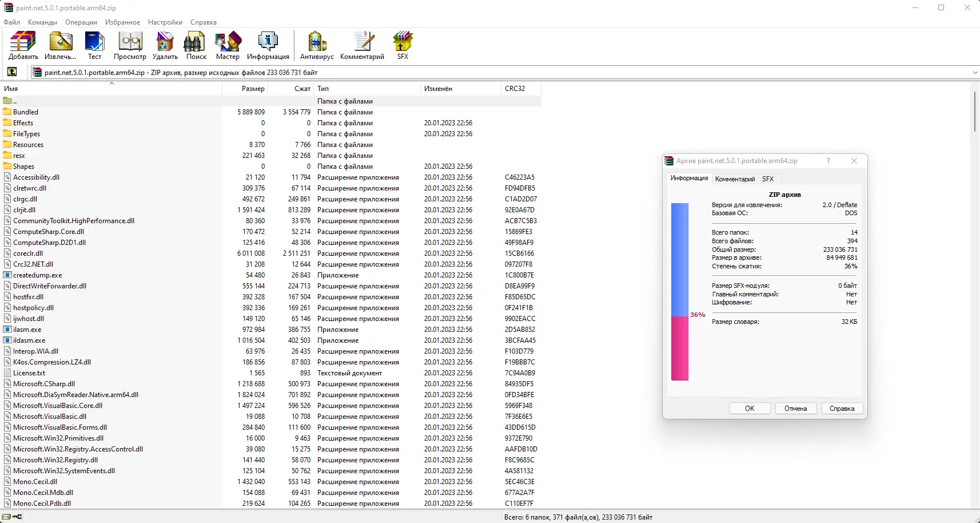Screen dimensions: 980x523
Task: Switch to the SFX tab in dialog
Action: [768, 179]
